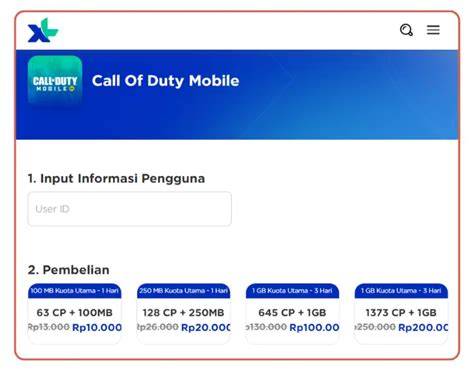Viewport: 474px width, 372px height.
Task: Focus the User ID input field
Action: coord(130,209)
